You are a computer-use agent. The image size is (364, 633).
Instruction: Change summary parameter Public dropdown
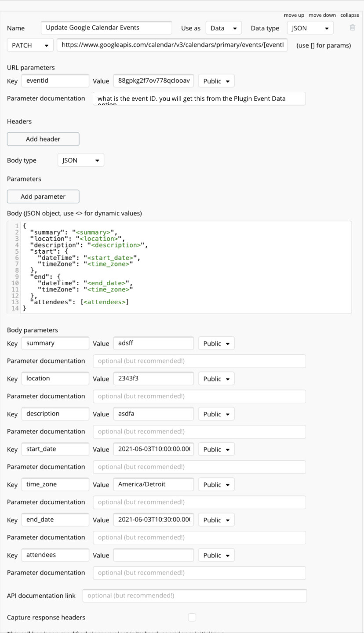pyautogui.click(x=216, y=344)
